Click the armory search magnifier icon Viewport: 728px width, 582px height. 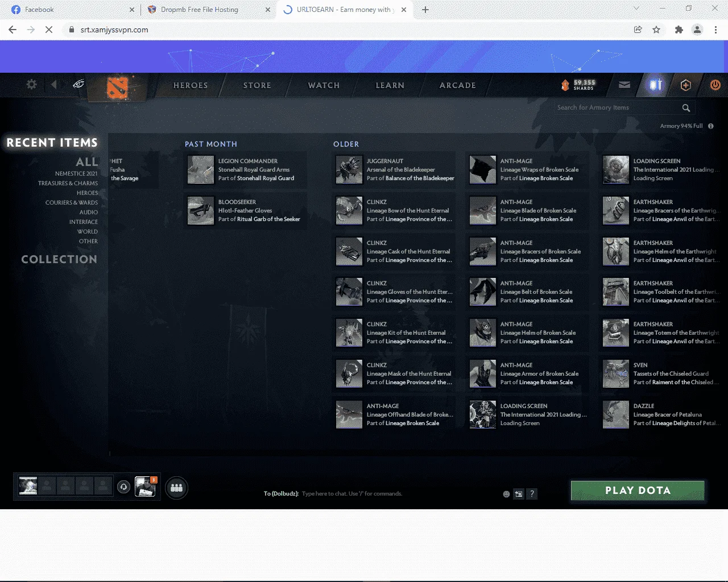[686, 108]
